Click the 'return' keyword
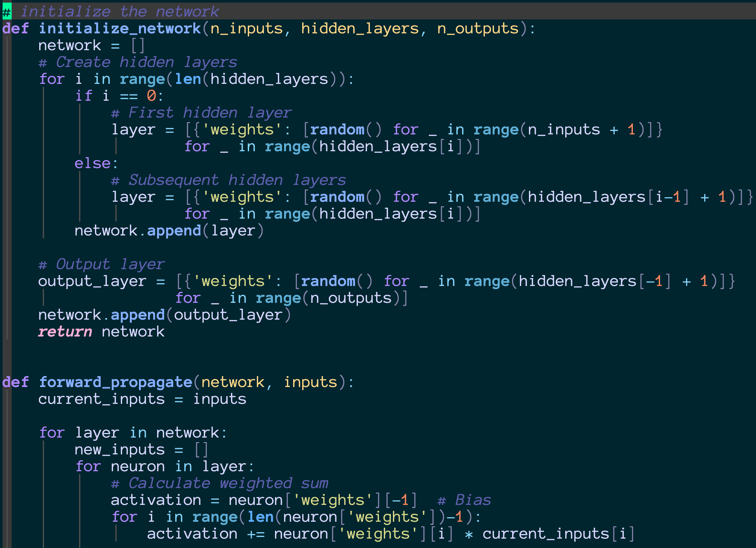The height and width of the screenshot is (548, 756). point(65,332)
